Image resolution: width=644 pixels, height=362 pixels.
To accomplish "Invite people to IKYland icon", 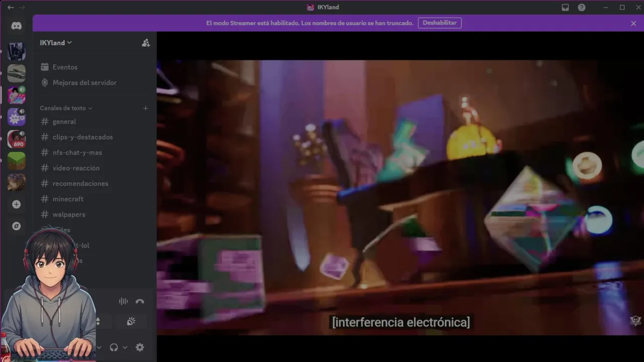I will [146, 43].
